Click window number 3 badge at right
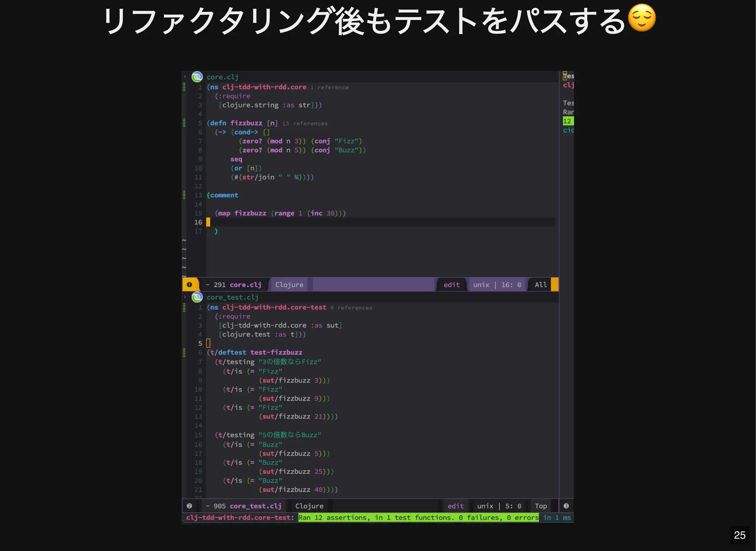The height and width of the screenshot is (551, 756). click(x=566, y=506)
